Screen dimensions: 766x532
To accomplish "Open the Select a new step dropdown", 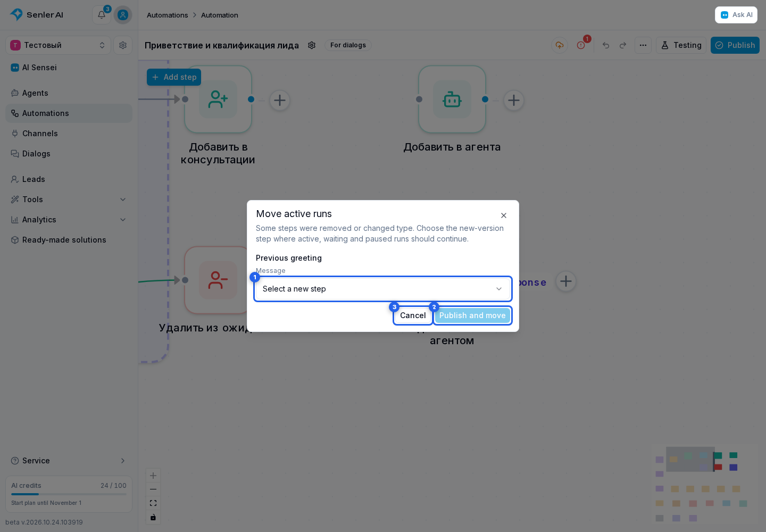I will point(383,289).
